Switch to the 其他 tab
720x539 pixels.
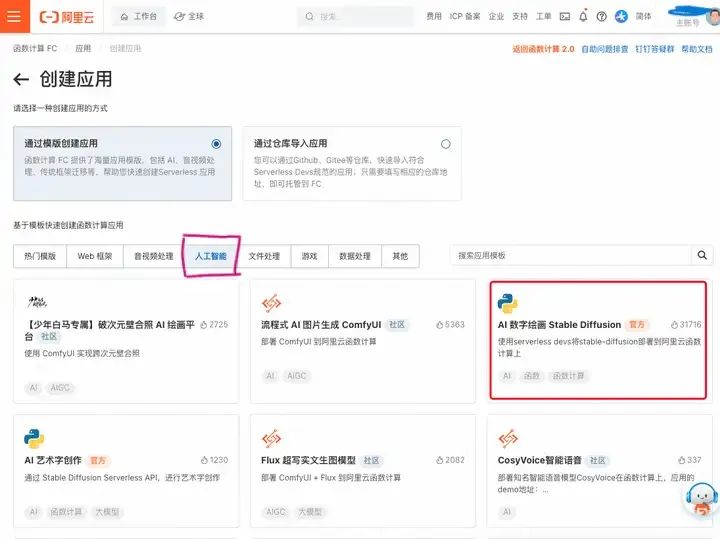coord(400,256)
